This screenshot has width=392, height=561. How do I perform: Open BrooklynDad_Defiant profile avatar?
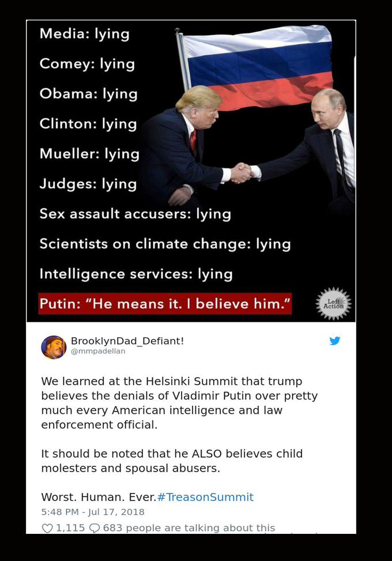pyautogui.click(x=54, y=347)
